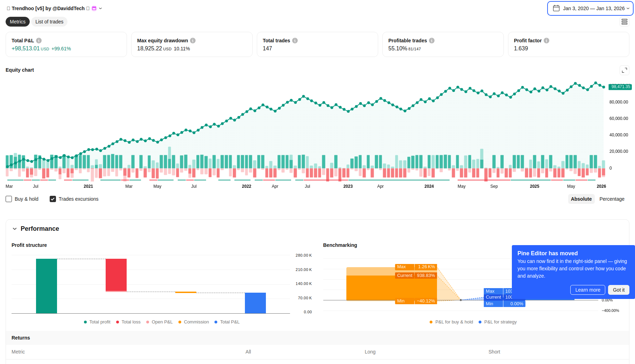Open the date range dropdown
Screen dimensions: 635x364
(590, 8)
